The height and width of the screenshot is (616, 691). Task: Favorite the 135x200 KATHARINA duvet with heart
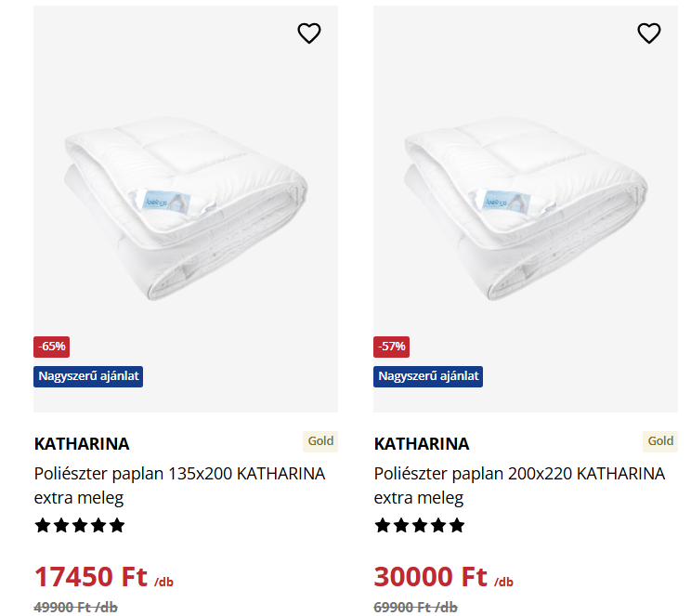click(309, 33)
